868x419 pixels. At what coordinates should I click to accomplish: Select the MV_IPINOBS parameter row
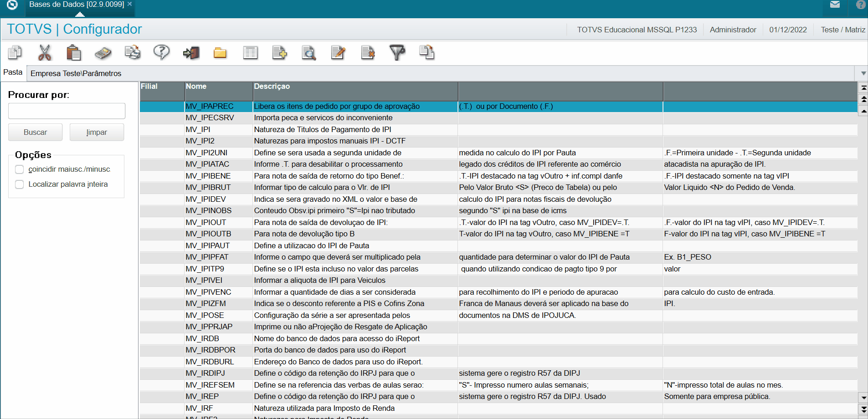pos(498,211)
